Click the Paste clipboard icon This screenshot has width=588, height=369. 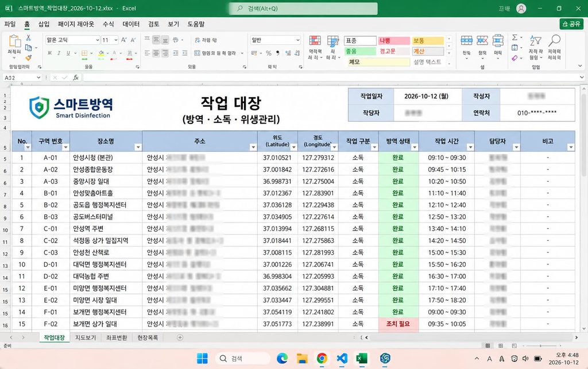pos(14,41)
